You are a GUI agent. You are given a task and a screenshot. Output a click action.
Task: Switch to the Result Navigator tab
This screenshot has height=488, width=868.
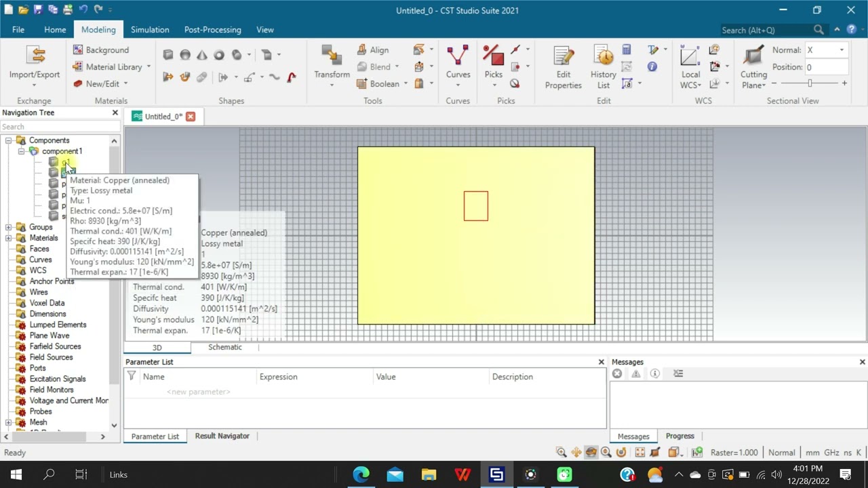(222, 436)
